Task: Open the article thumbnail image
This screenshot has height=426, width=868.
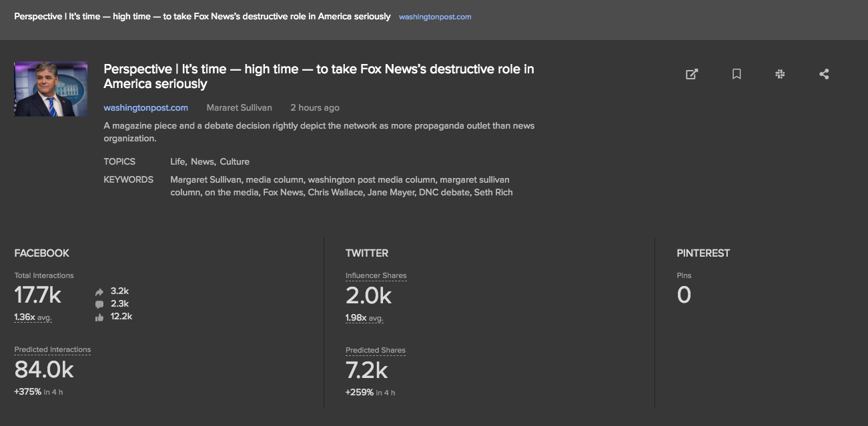Action: click(51, 89)
